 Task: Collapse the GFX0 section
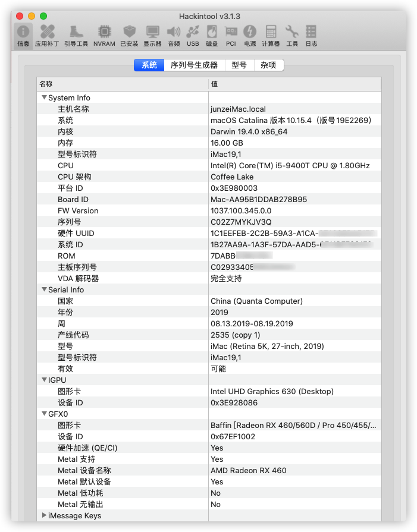(44, 414)
